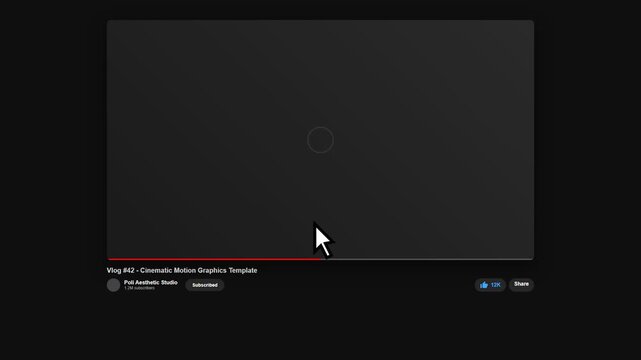Screen dimensions: 641x360
Task: Seek on the red video progress bar
Action: pos(320,259)
